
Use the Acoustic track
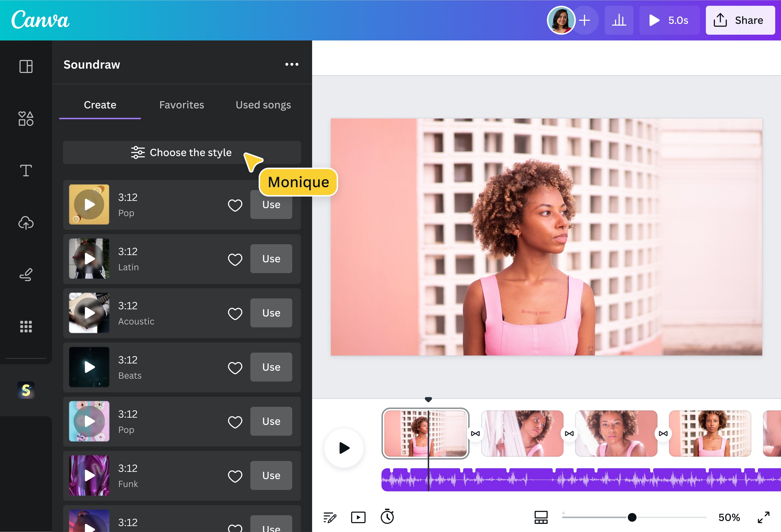coord(271,313)
